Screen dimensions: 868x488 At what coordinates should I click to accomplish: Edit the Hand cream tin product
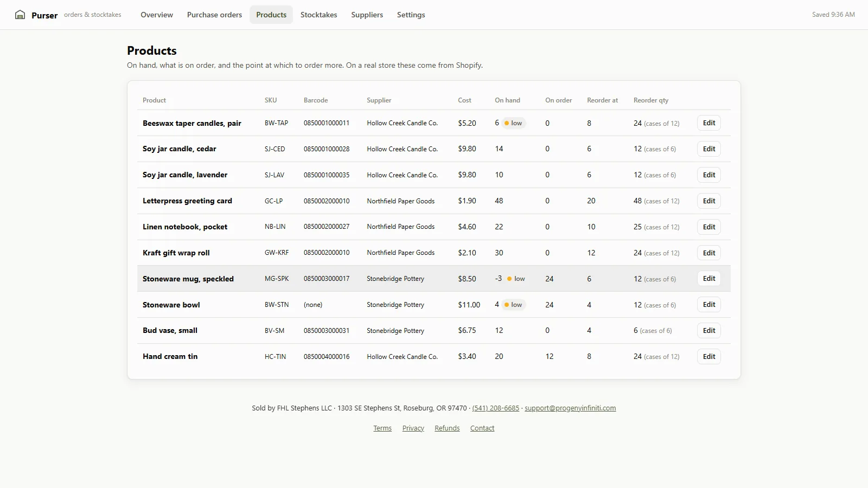point(709,357)
